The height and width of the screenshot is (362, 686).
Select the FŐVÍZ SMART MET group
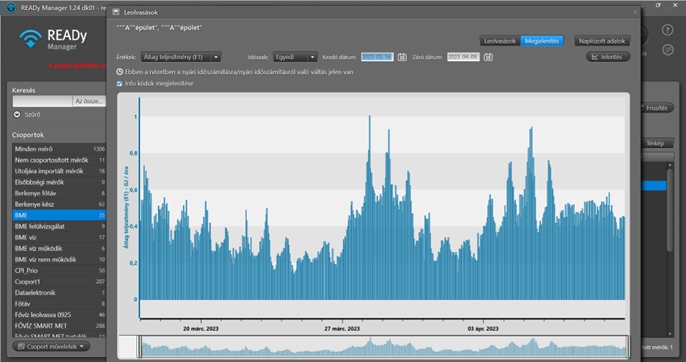59,326
